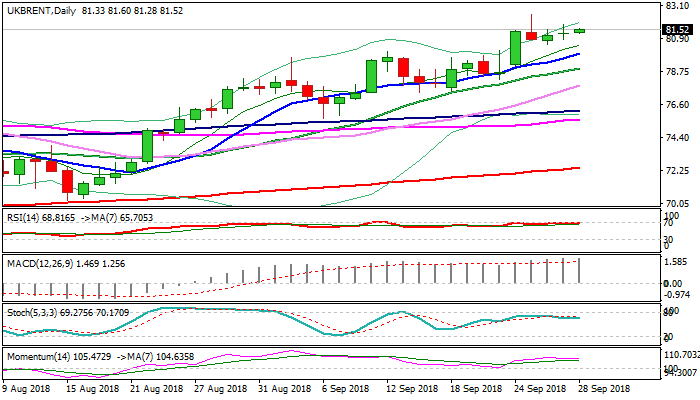This screenshot has width=700, height=400.
Task: Select the tallest rightmost MACD histogram bar
Action: pyautogui.click(x=579, y=270)
